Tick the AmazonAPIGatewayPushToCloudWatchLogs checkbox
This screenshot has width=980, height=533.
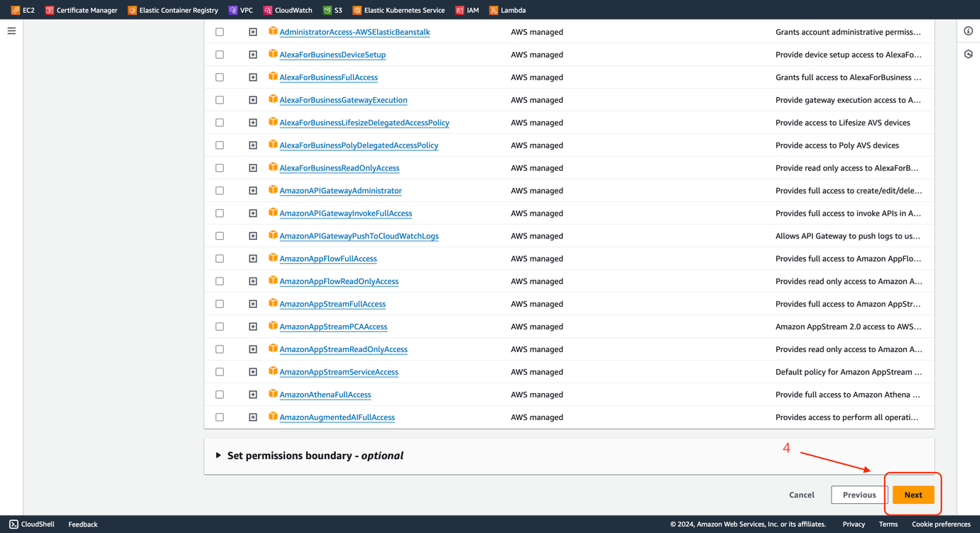219,236
